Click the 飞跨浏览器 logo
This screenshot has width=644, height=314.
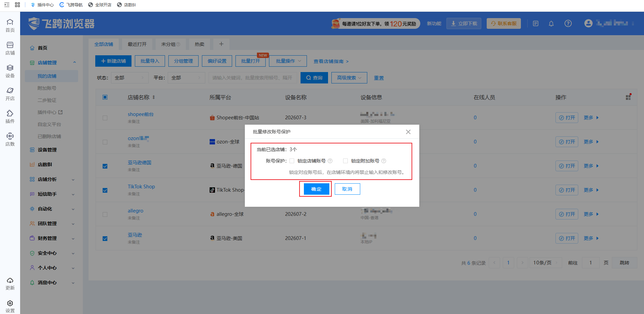click(61, 23)
